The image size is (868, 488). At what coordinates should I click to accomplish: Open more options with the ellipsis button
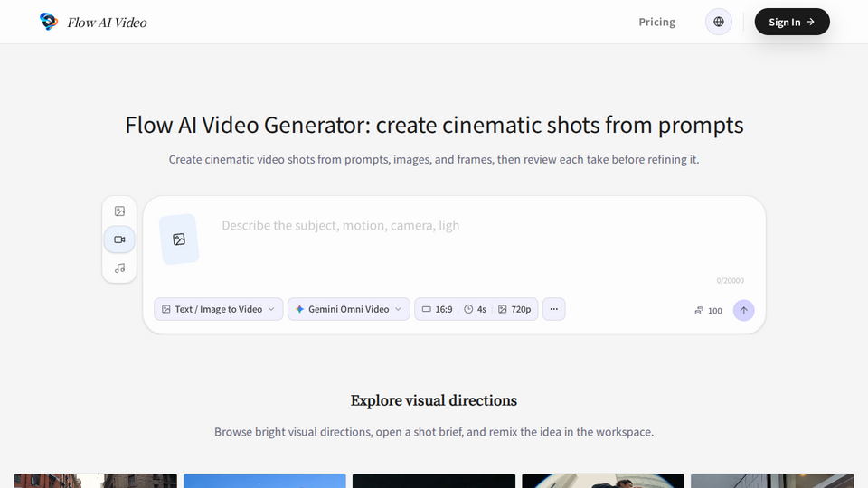pos(553,309)
